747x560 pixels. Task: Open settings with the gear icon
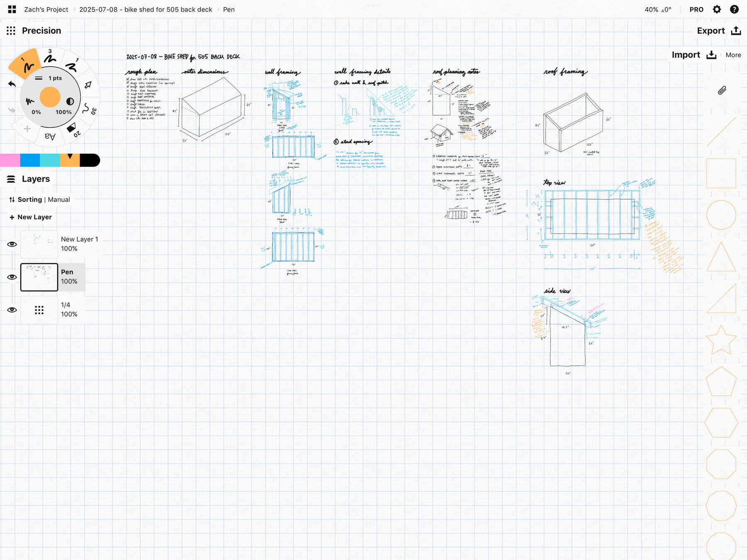(x=717, y=9)
